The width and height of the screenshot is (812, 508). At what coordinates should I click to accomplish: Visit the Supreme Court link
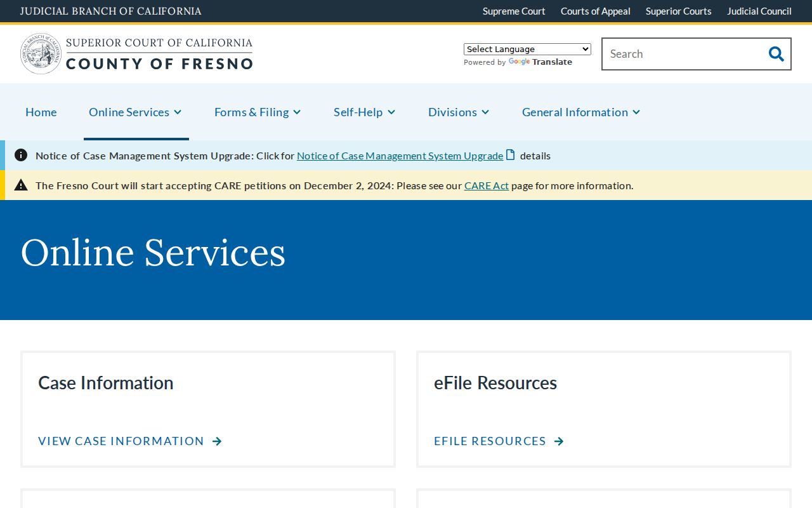[514, 11]
